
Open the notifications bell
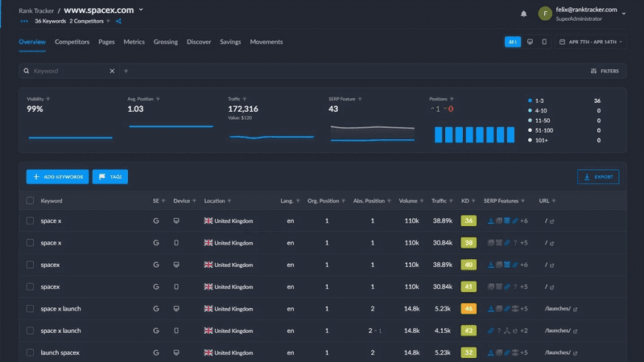[524, 14]
